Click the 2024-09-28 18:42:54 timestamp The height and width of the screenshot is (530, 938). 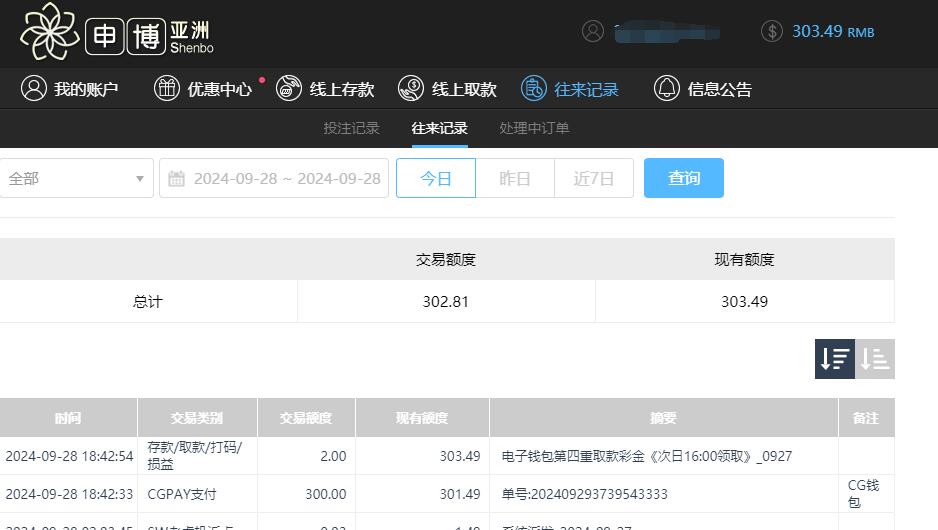coord(69,456)
